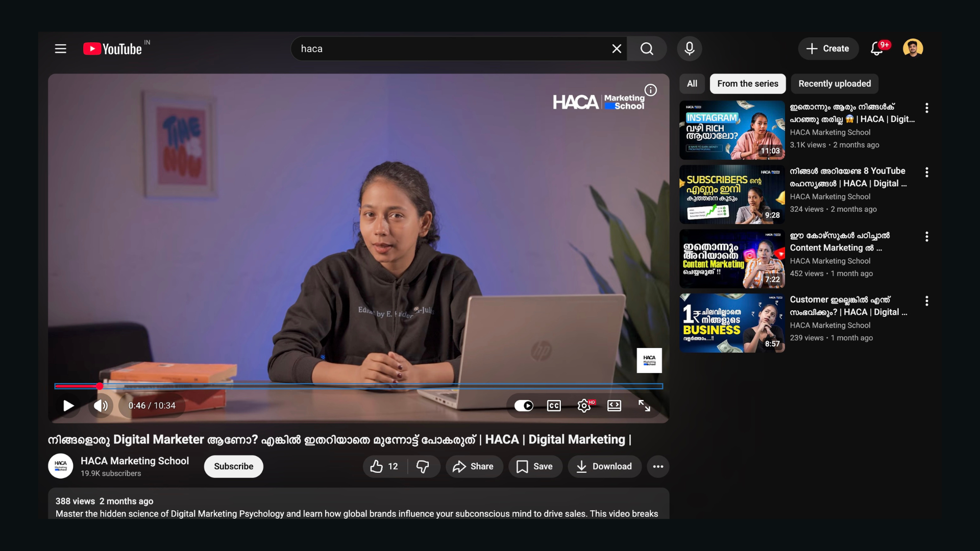Open the notifications bell
This screenshot has width=980, height=551.
(x=876, y=49)
